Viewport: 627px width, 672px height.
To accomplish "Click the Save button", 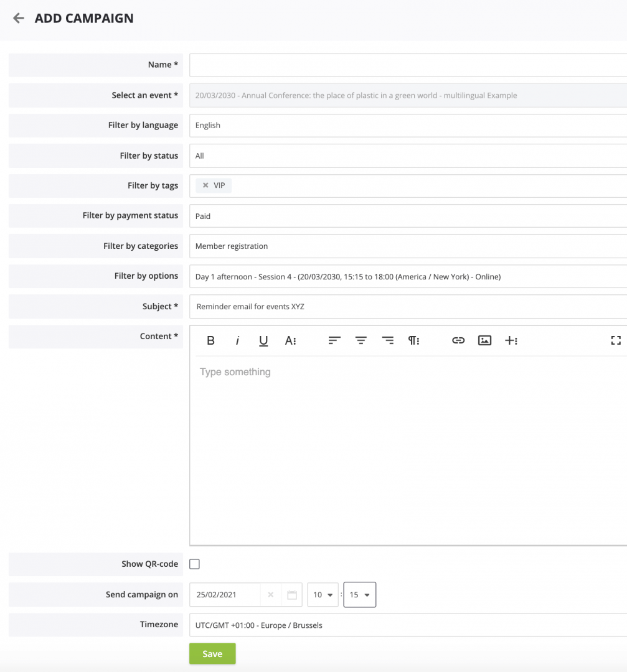I will tap(212, 653).
